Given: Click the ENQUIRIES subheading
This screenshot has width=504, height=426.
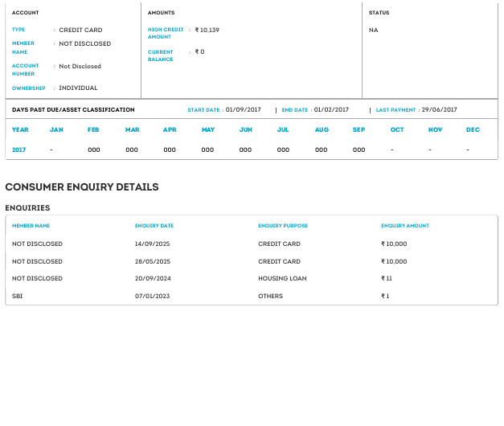Looking at the screenshot, I should tap(27, 208).
